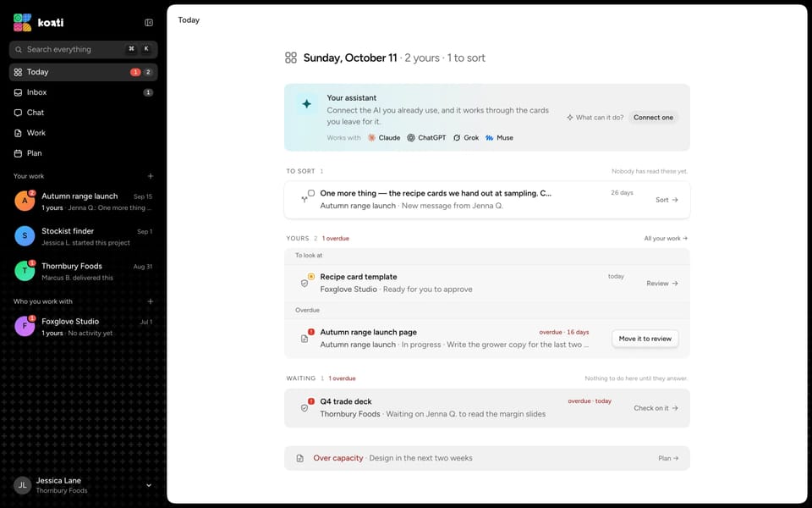The width and height of the screenshot is (812, 508).
Task: Click the document icon beside Over capacity
Action: click(299, 458)
